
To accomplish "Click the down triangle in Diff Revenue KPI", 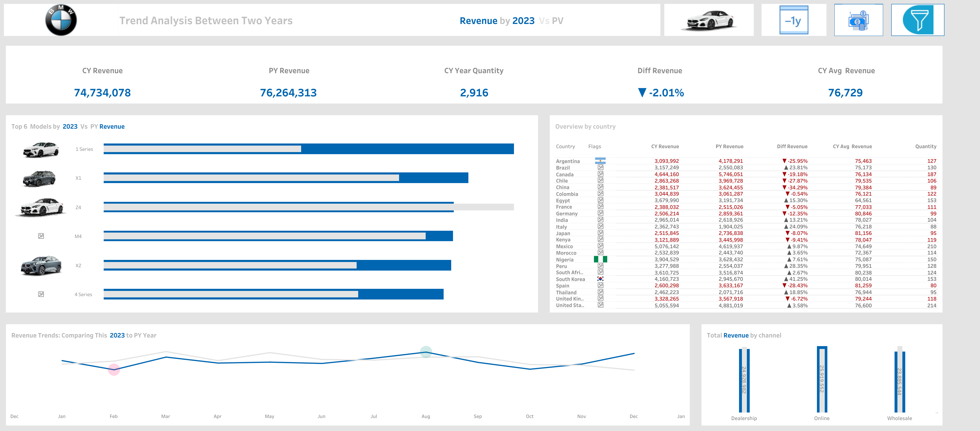I will (x=642, y=92).
